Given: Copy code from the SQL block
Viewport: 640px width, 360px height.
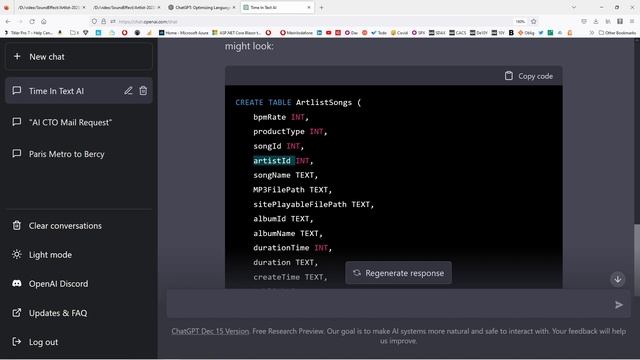Looking at the screenshot, I should 529,76.
